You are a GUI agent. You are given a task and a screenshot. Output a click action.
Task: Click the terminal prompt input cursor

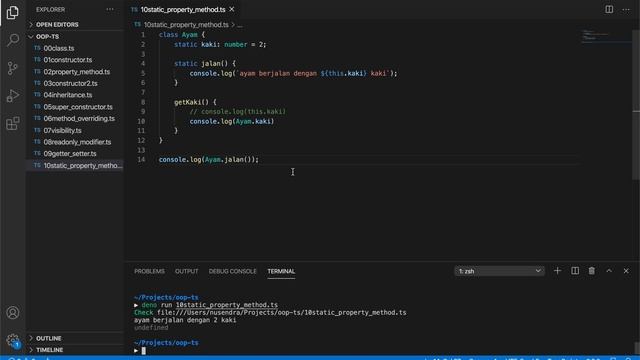(x=144, y=351)
